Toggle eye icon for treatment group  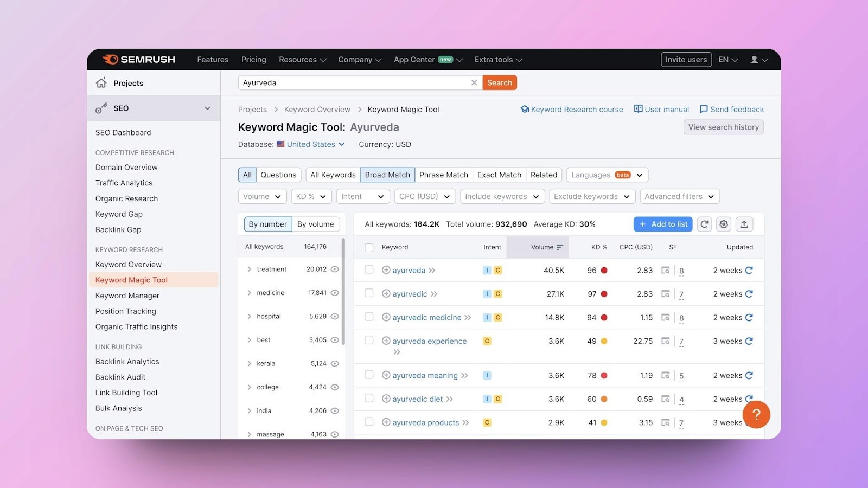[x=335, y=269]
